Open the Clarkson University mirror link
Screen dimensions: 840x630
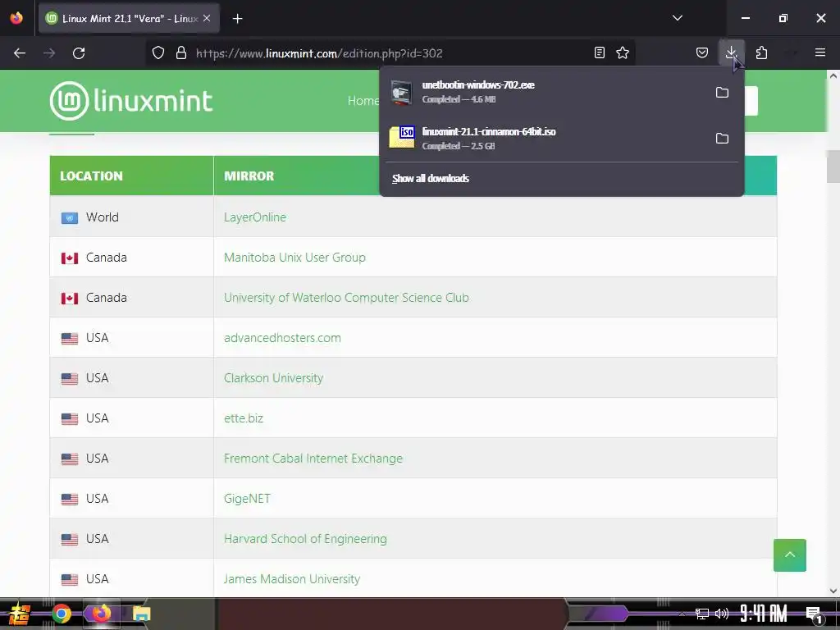273,377
